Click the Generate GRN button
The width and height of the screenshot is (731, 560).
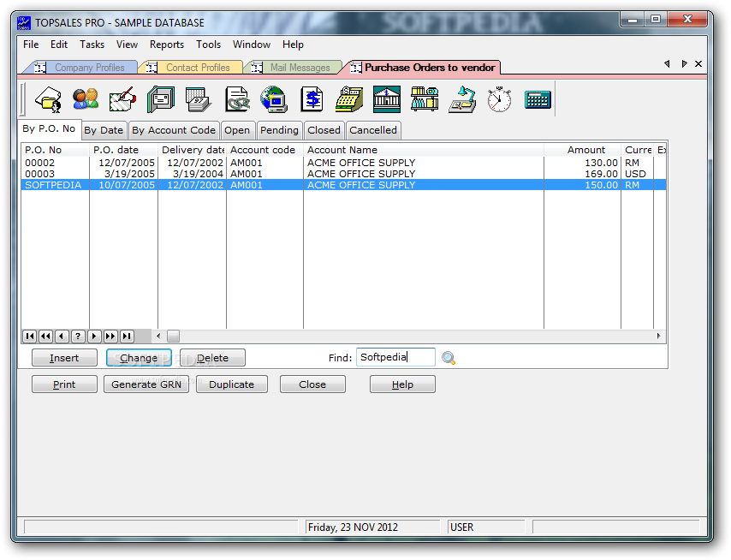(x=146, y=384)
